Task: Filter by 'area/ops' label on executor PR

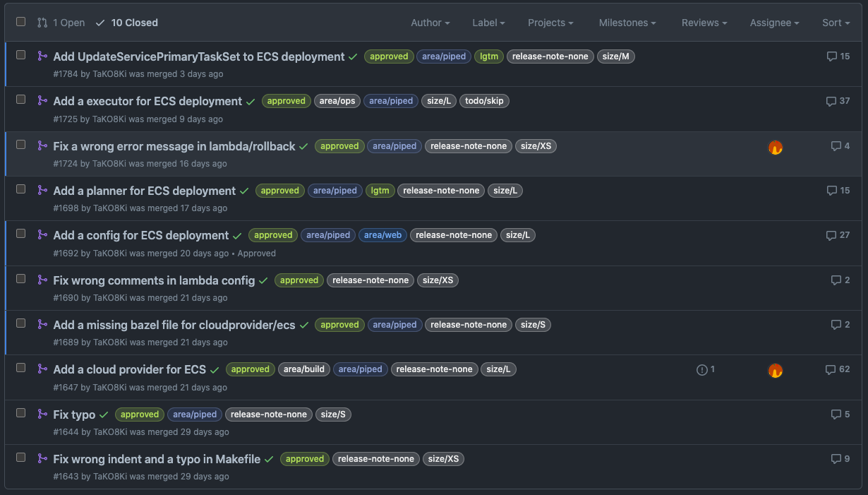Action: click(x=337, y=101)
